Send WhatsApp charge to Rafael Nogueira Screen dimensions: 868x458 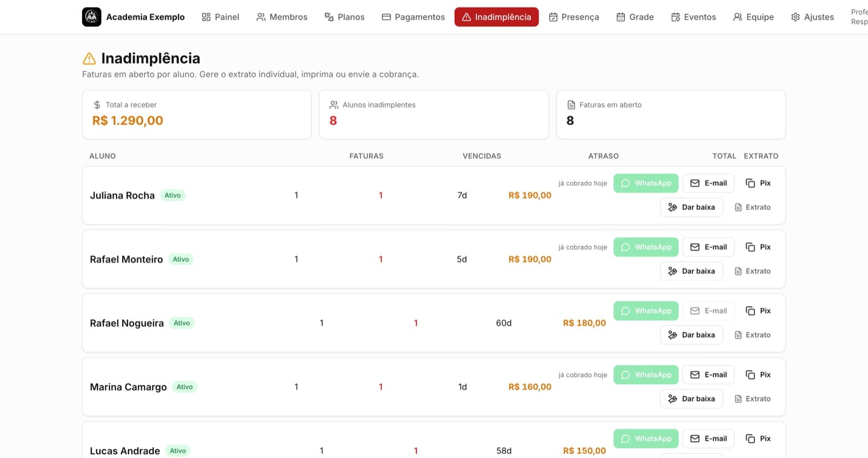pyautogui.click(x=646, y=311)
